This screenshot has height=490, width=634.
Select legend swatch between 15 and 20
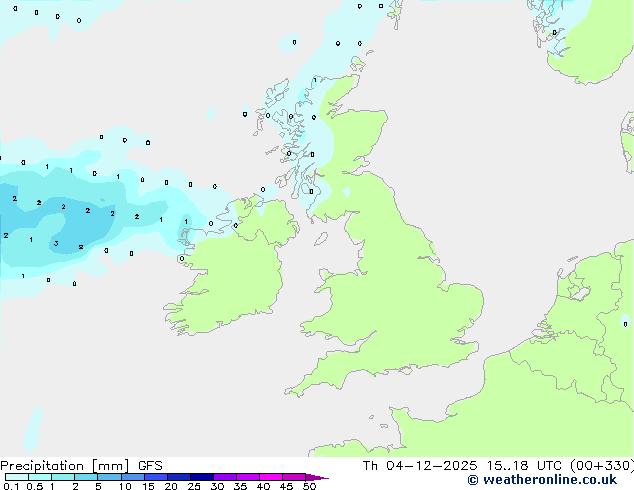(x=156, y=477)
